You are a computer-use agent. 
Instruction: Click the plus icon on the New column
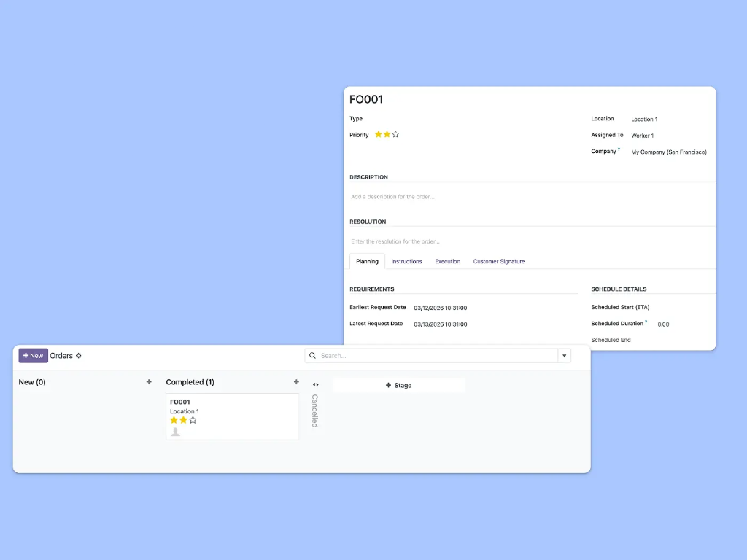pyautogui.click(x=149, y=381)
